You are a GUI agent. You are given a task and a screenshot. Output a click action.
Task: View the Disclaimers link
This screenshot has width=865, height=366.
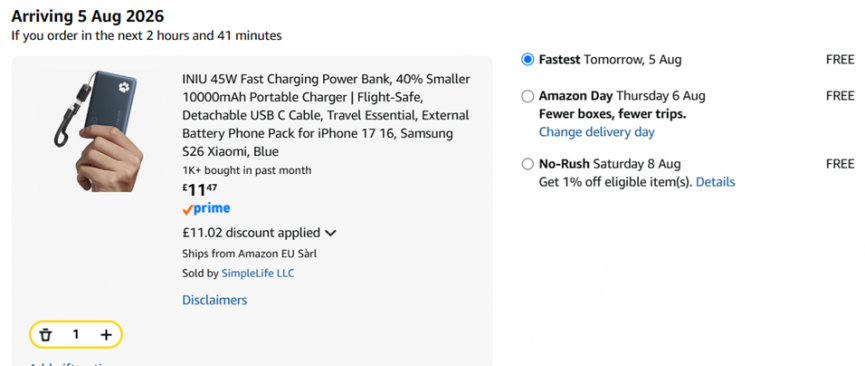[215, 300]
